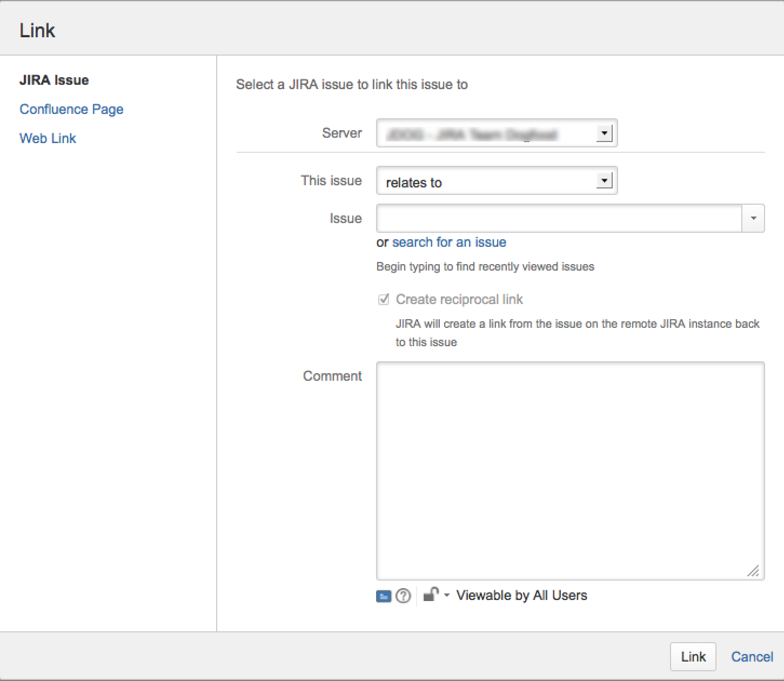Viewport: 784px width, 681px height.
Task: Click the 'search for an issue' link
Action: pyautogui.click(x=449, y=242)
